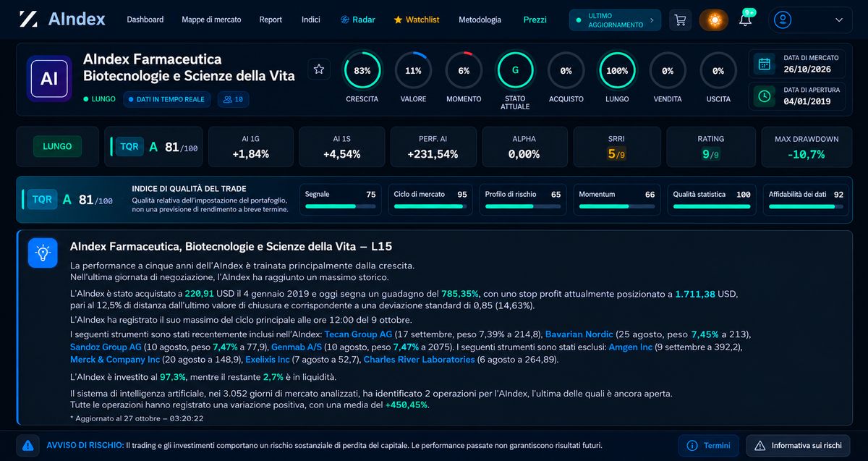Click the warning triangle next to Avviso di Rischio
Screen dimensions: 868x461
tap(28, 446)
